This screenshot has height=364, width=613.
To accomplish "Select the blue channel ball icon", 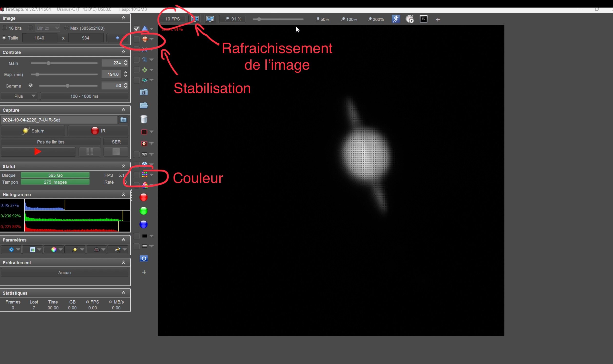I will (144, 224).
